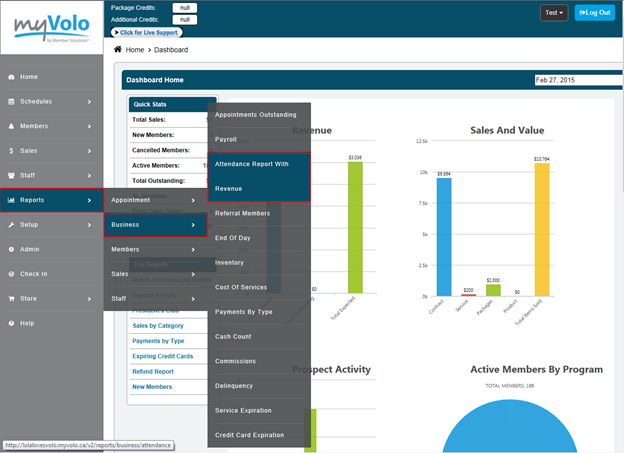The image size is (624, 453).
Task: Click the date field showing Feb 27, 2015
Action: pyautogui.click(x=576, y=80)
